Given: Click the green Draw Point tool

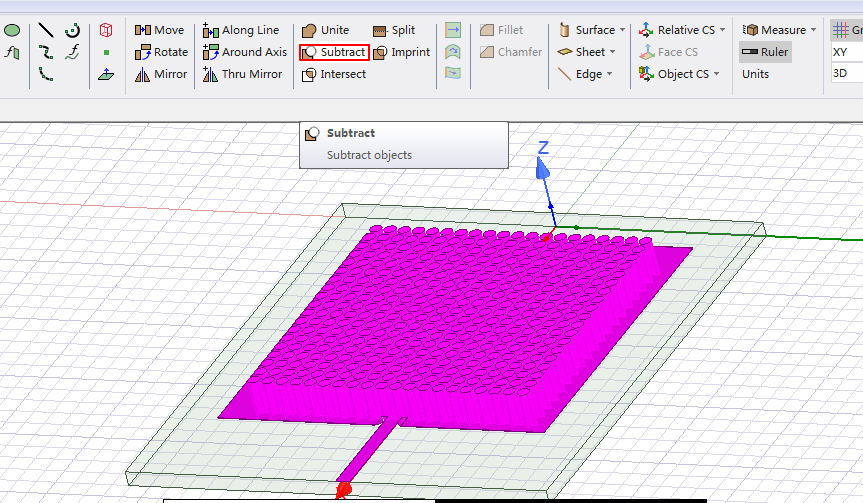Looking at the screenshot, I should click(106, 52).
